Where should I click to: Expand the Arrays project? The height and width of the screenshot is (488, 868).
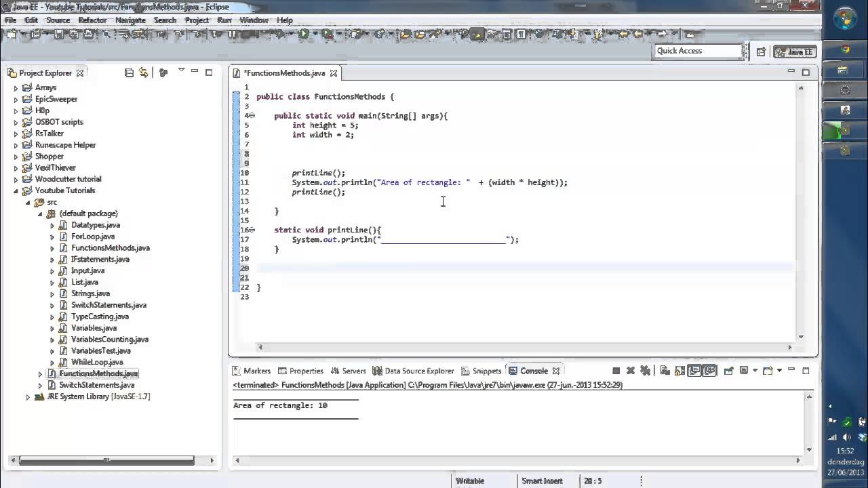[x=16, y=88]
